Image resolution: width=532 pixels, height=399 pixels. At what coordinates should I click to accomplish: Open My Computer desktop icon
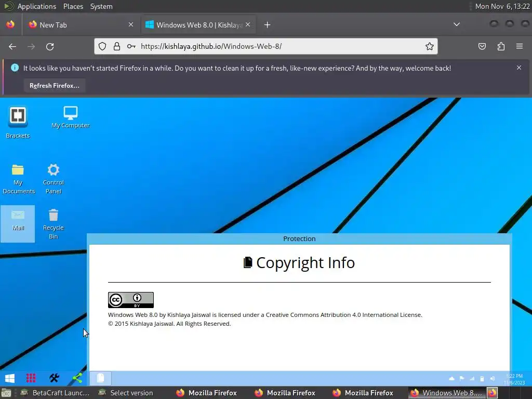71,117
